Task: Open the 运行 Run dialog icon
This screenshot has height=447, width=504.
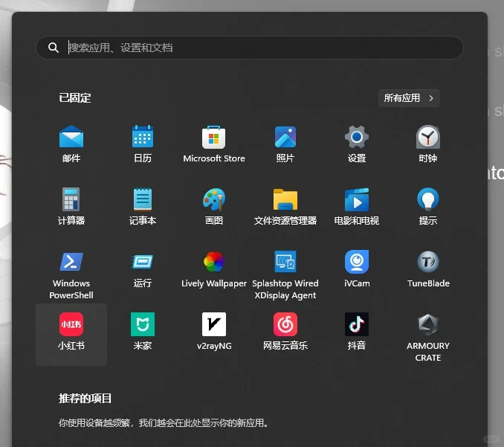Action: click(x=143, y=268)
